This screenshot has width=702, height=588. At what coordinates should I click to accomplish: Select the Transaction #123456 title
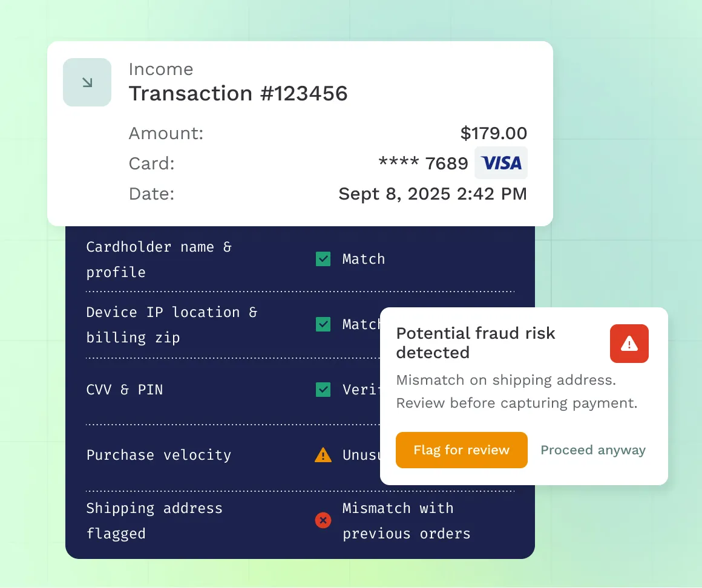click(x=238, y=93)
